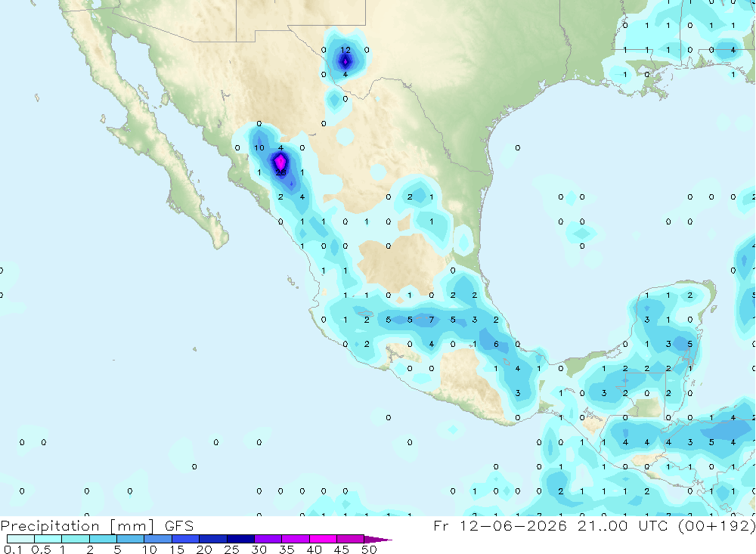Select the legend swatch between 25 and 30
756x554 pixels.
240,539
